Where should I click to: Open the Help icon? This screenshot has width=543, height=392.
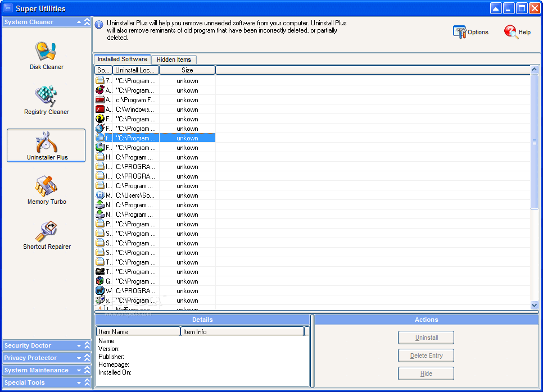coord(517,32)
